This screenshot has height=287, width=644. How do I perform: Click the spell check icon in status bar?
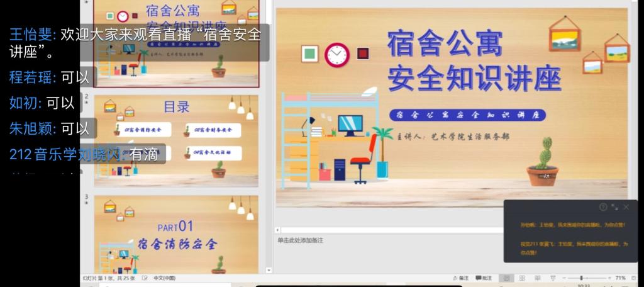point(145,278)
